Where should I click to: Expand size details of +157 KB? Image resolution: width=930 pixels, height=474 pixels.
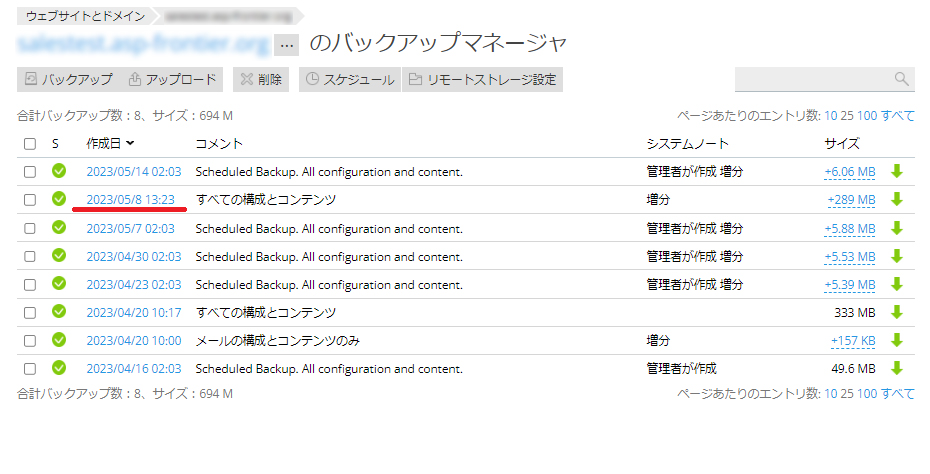pyautogui.click(x=853, y=341)
